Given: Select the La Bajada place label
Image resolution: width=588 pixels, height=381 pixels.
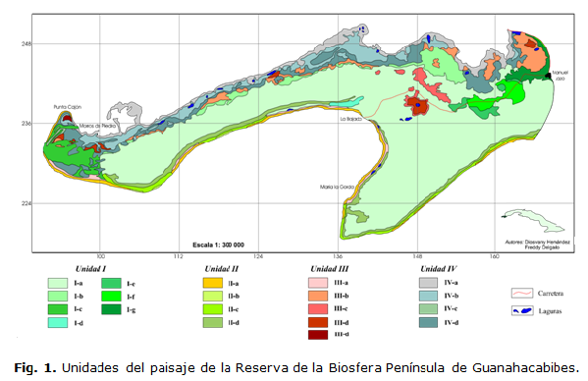Looking at the screenshot, I should (x=351, y=119).
